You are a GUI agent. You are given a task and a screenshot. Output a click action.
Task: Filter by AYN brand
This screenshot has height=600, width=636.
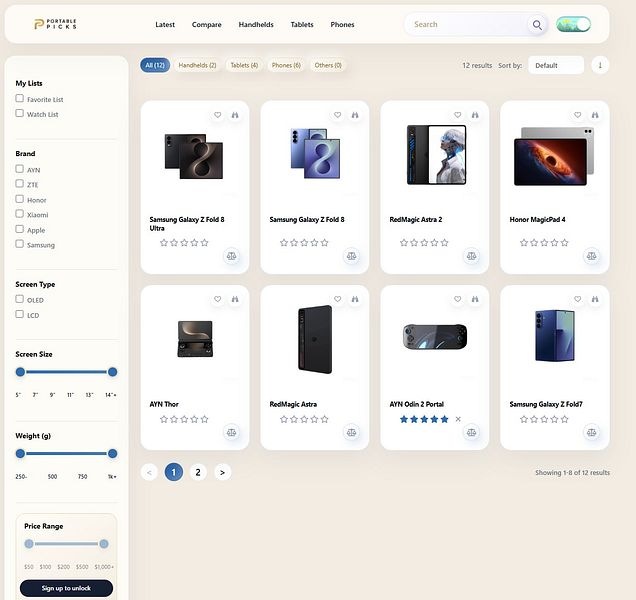[x=19, y=169]
